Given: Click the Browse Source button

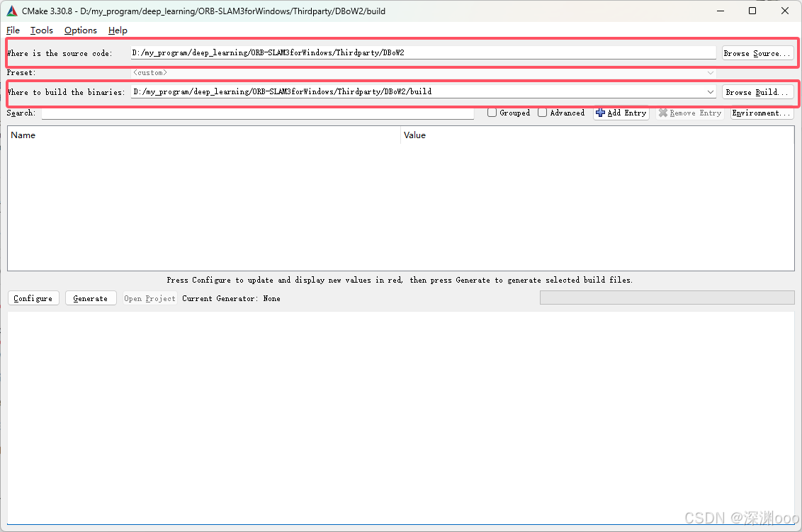Looking at the screenshot, I should pyautogui.click(x=757, y=52).
